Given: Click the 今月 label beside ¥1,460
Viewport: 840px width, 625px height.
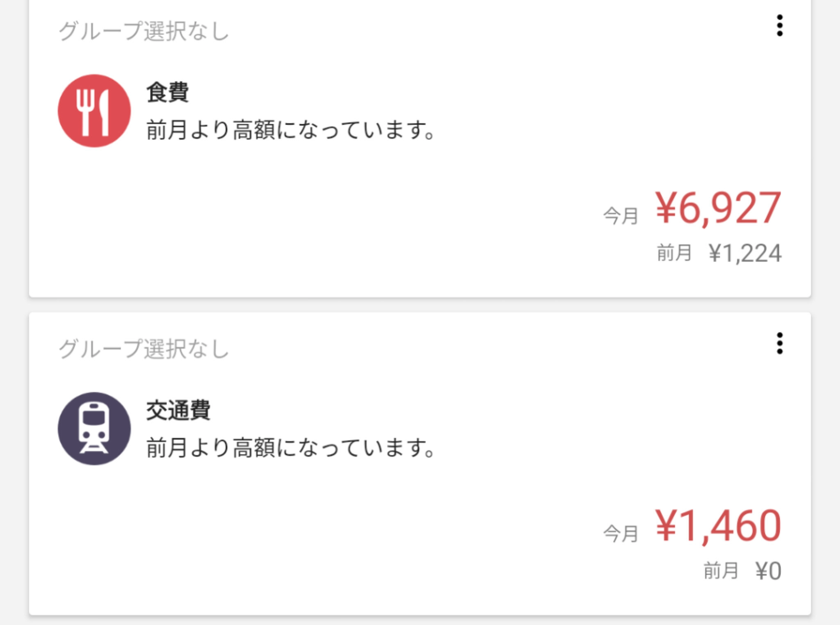Looking at the screenshot, I should pos(621,534).
